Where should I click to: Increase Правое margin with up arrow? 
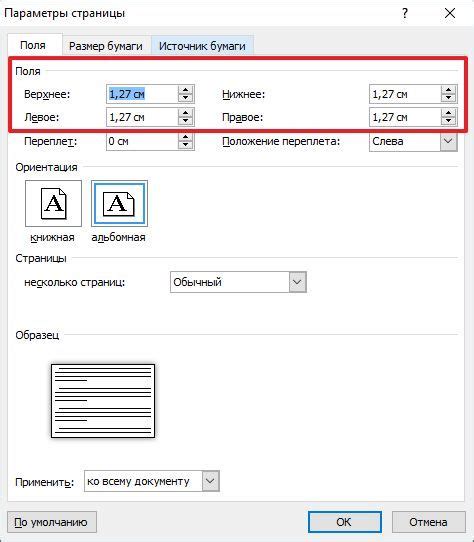click(x=448, y=113)
